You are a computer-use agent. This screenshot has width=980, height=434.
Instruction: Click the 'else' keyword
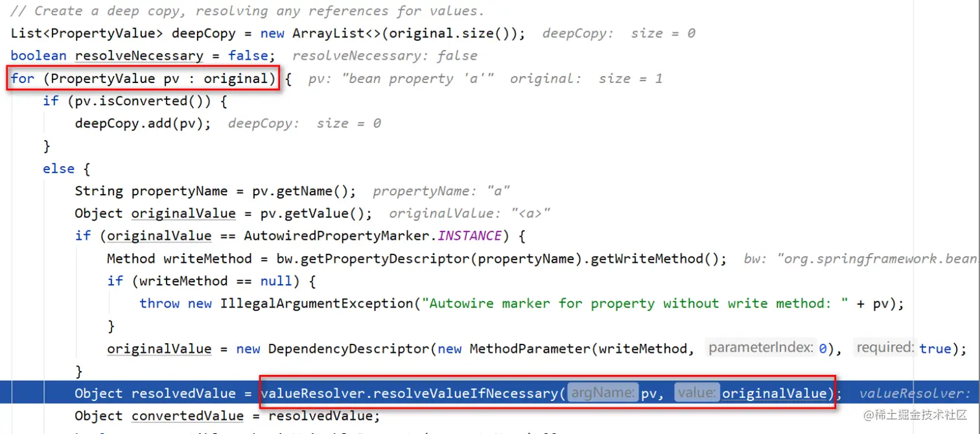pos(59,169)
